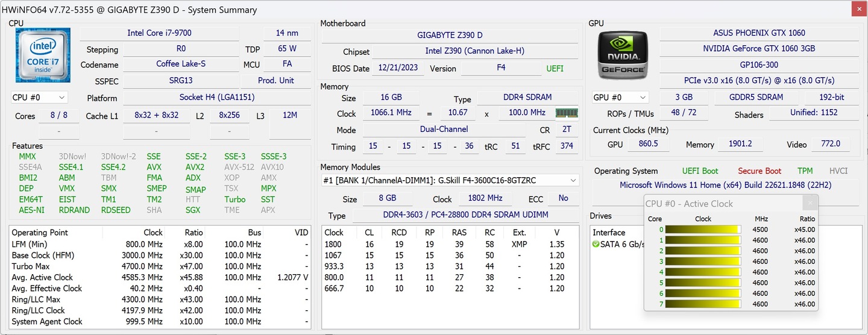This screenshot has width=868, height=335.
Task: Click the AVX2 feature label
Action: 195,167
